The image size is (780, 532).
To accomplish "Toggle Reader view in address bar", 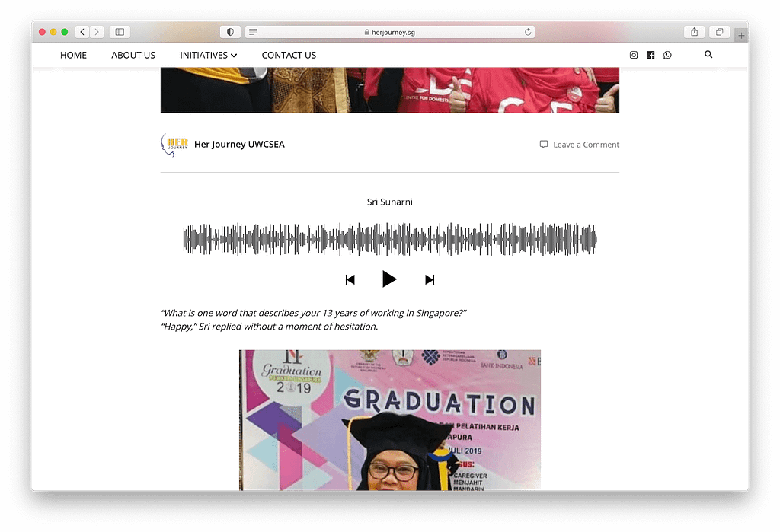I will pos(253,32).
